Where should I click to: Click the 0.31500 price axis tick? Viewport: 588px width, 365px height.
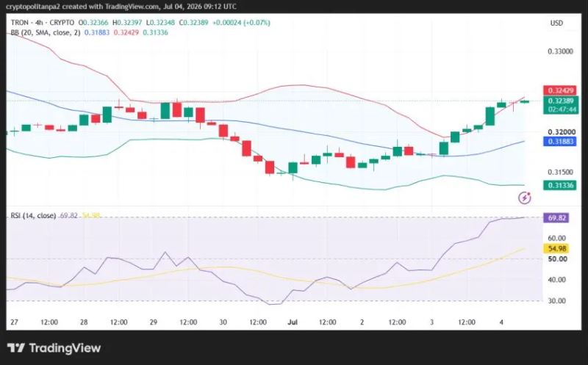click(560, 172)
